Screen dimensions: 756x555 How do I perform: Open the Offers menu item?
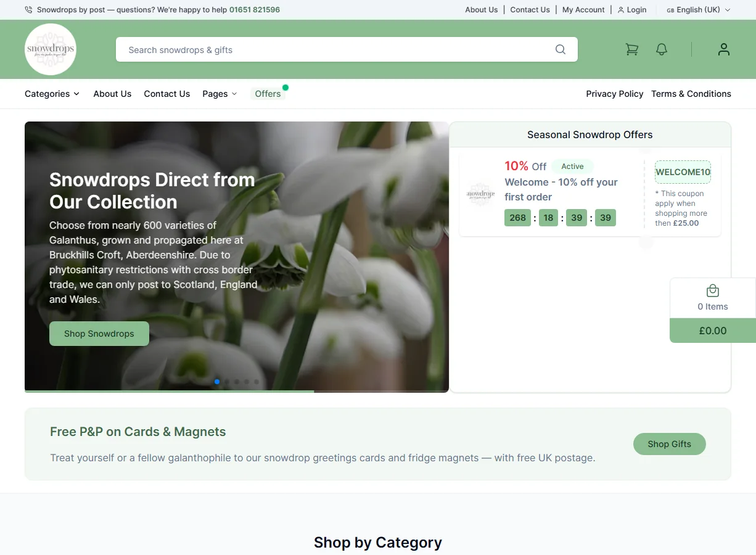click(x=268, y=94)
